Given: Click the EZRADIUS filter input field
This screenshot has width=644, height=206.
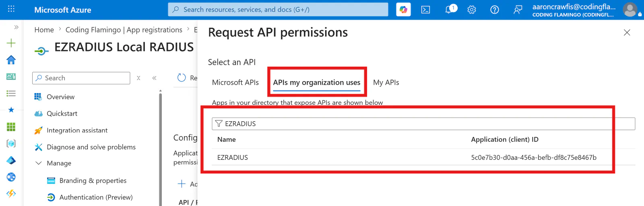Looking at the screenshot, I should tap(423, 124).
